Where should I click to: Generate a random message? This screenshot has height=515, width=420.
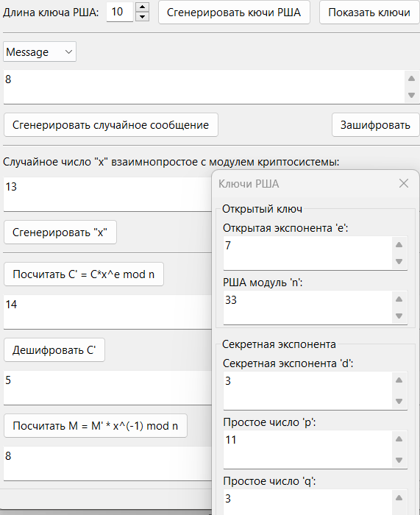point(111,125)
